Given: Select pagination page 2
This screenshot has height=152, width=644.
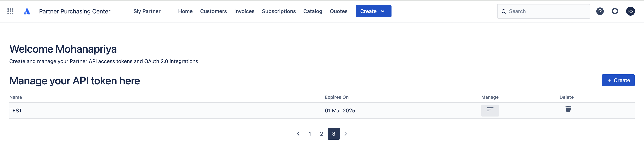Looking at the screenshot, I should [321, 134].
